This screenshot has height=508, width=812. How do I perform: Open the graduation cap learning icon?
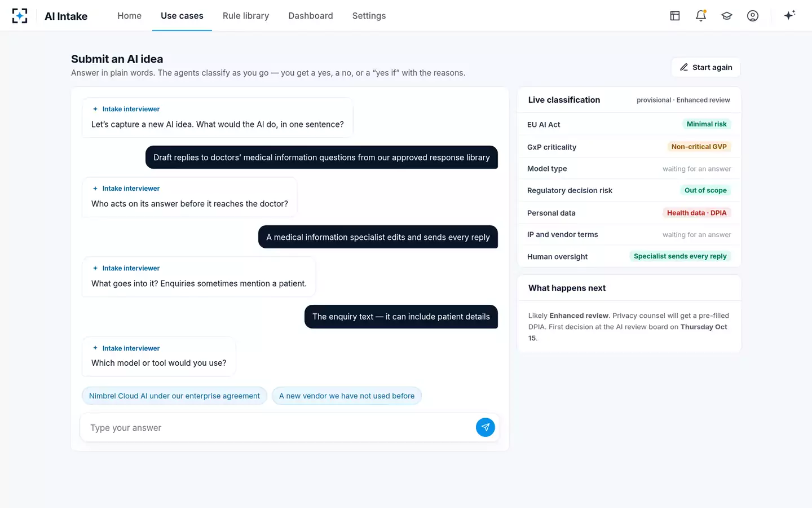click(727, 16)
